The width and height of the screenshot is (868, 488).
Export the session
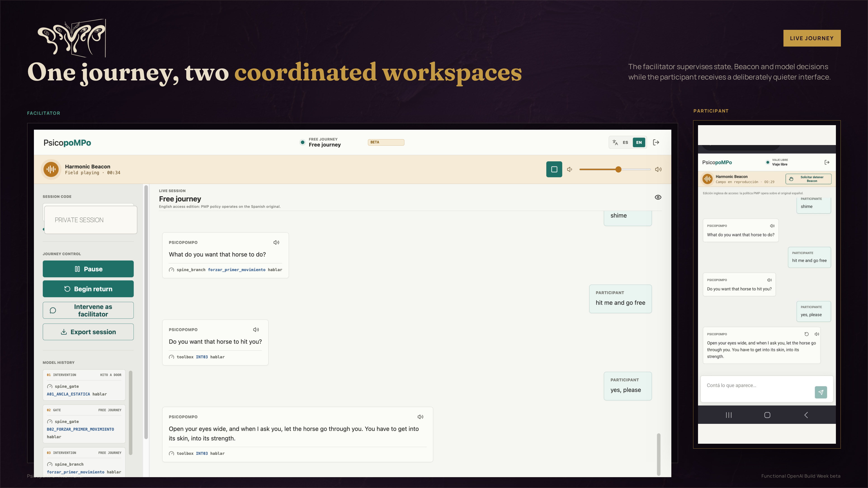click(88, 332)
